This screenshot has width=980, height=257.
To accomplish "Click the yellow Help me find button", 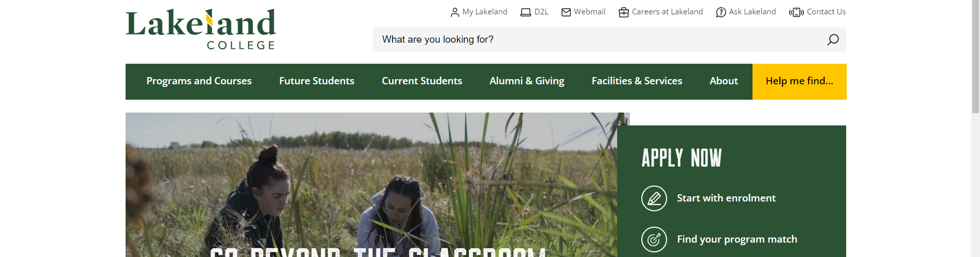I will coord(799,82).
